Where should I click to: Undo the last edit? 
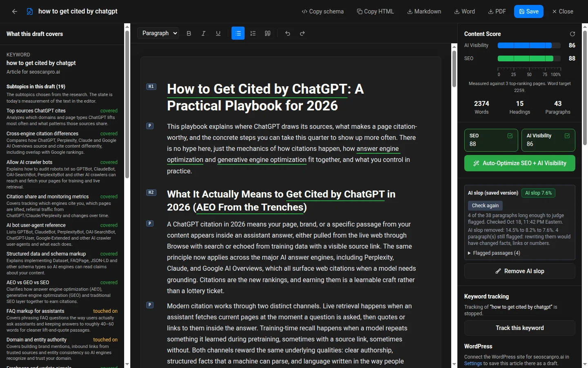[287, 34]
